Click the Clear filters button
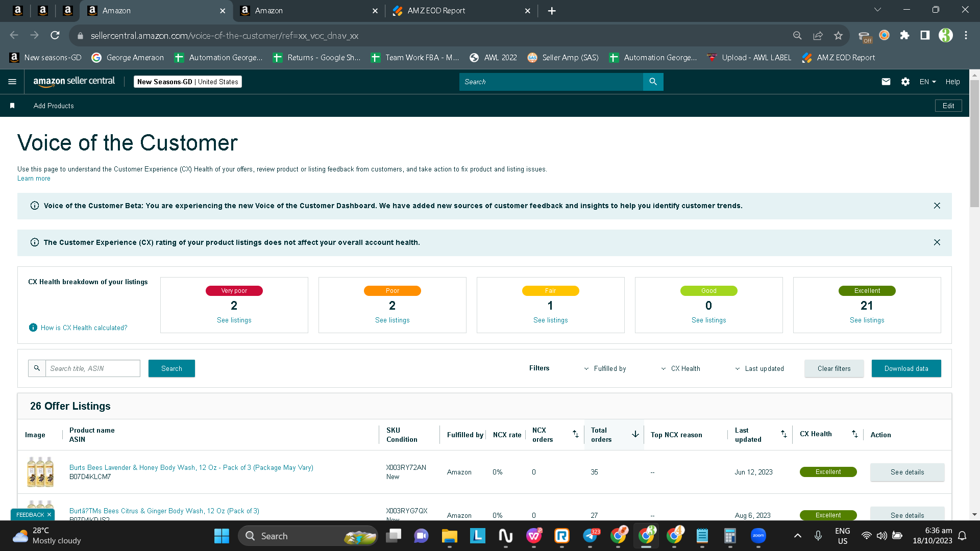The width and height of the screenshot is (980, 551). coord(834,368)
